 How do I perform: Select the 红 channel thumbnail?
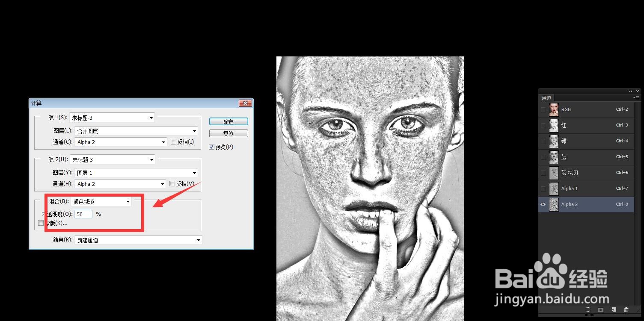pos(554,125)
